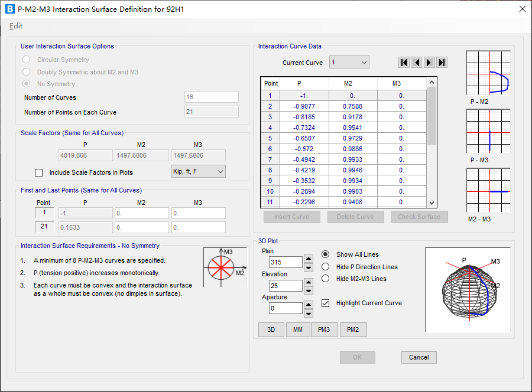The height and width of the screenshot is (392, 532).
Task: Close the interaction surface dialog
Action: (x=523, y=9)
